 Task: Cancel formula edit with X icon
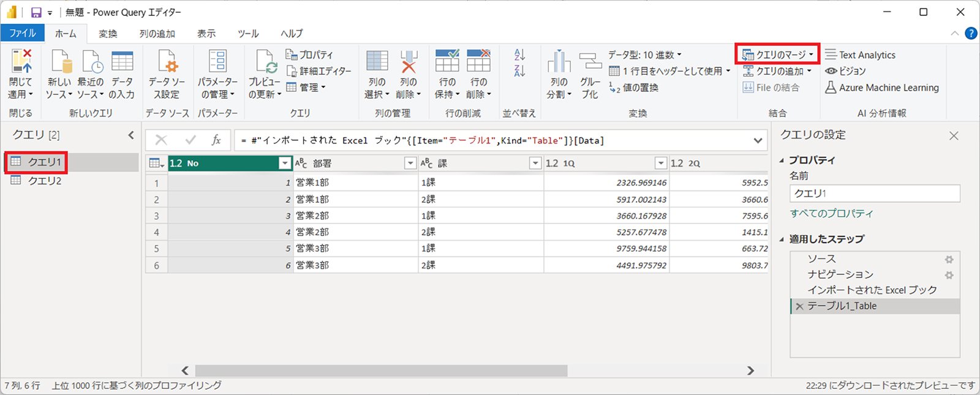(161, 140)
